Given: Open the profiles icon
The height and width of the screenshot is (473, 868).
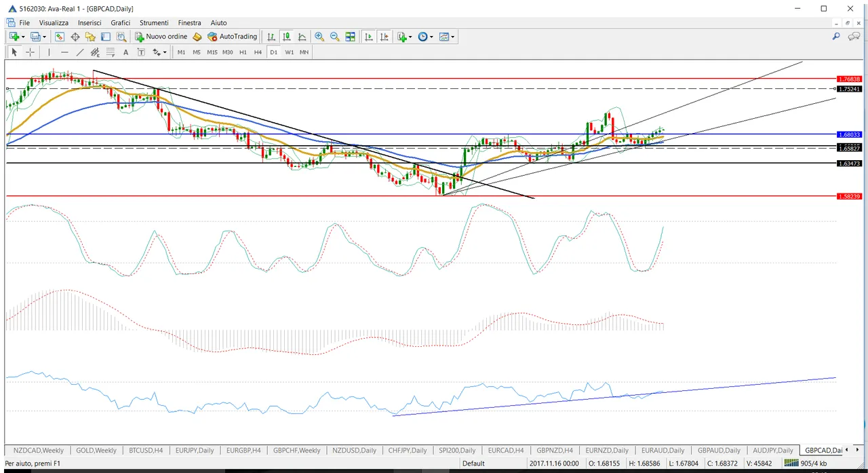Looking at the screenshot, I should 35,37.
